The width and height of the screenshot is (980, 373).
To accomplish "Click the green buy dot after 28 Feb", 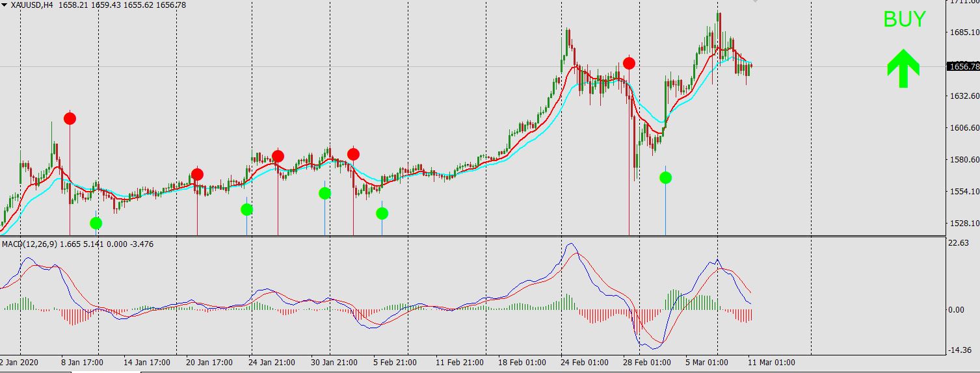I will tap(665, 177).
